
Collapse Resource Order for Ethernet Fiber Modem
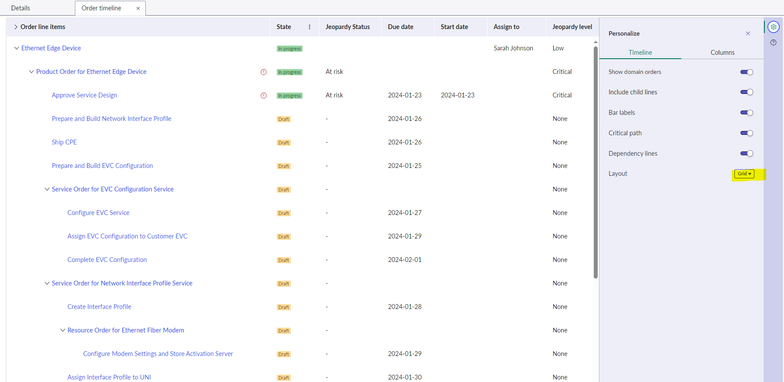(62, 330)
